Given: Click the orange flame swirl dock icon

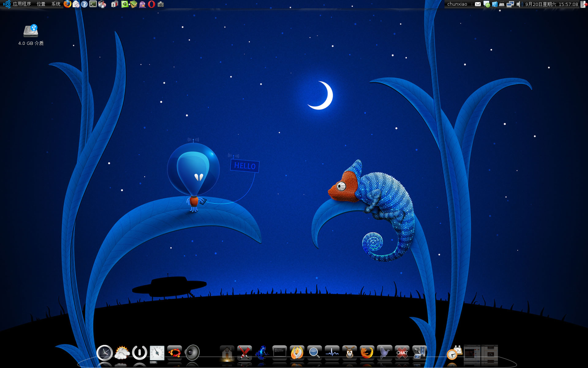Looking at the screenshot, I should click(297, 353).
